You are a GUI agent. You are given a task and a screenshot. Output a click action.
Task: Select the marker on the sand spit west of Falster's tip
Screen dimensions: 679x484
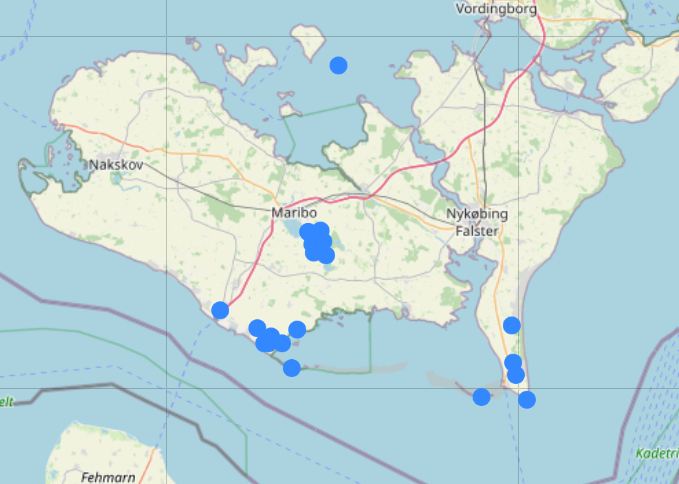(x=481, y=396)
